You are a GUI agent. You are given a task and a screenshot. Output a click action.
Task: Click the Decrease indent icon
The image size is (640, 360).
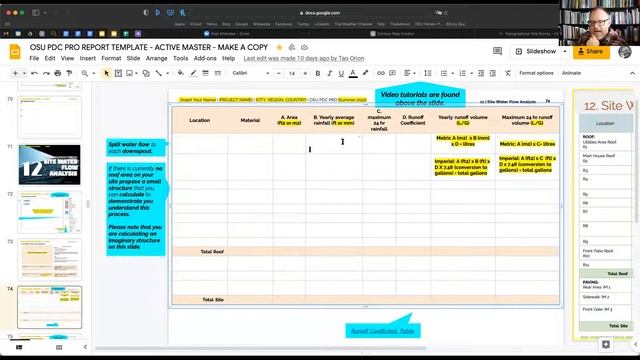(481, 73)
